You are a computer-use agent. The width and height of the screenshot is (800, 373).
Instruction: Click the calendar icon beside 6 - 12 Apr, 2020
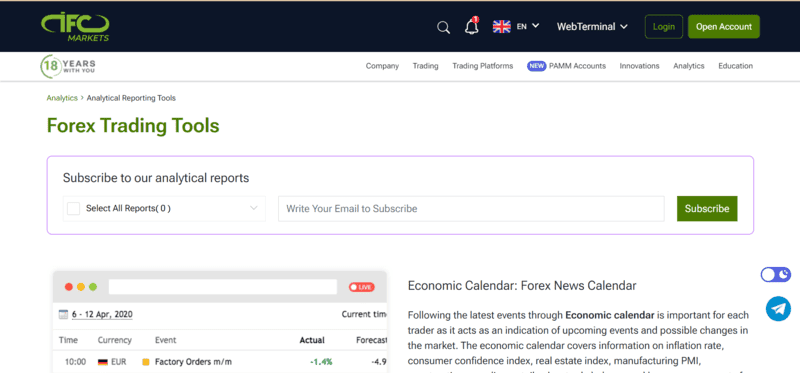point(63,314)
